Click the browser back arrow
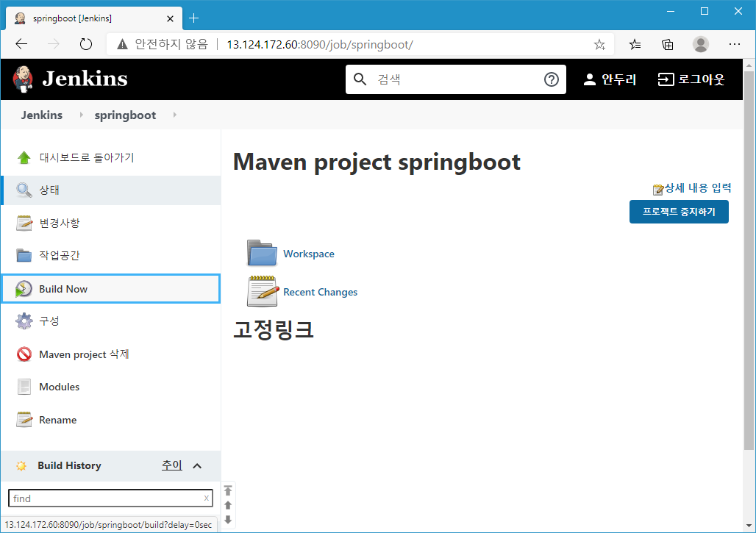The image size is (756, 533). [21, 44]
